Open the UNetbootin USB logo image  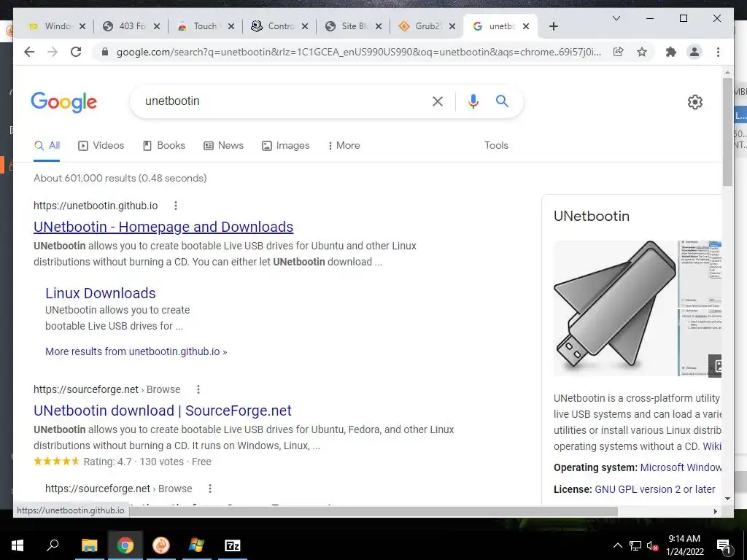615,308
